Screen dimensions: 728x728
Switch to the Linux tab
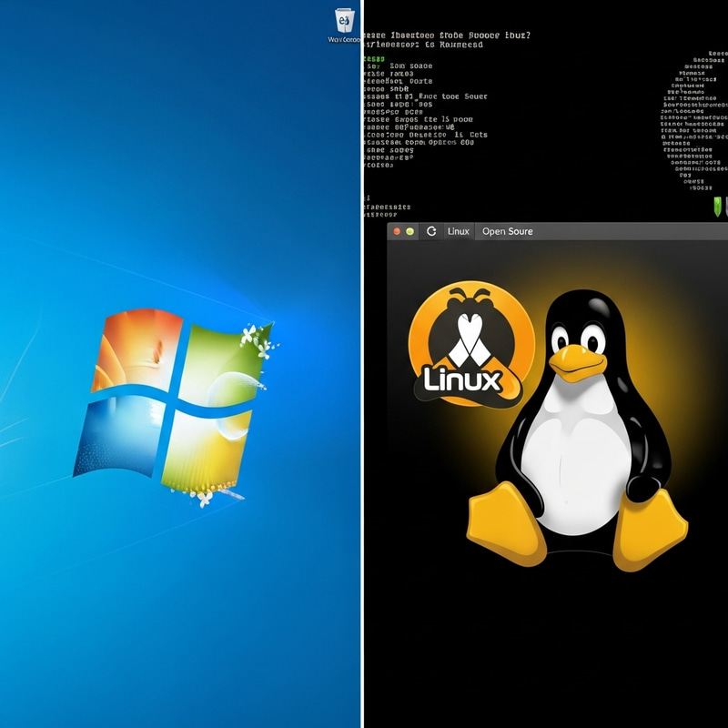(460, 229)
